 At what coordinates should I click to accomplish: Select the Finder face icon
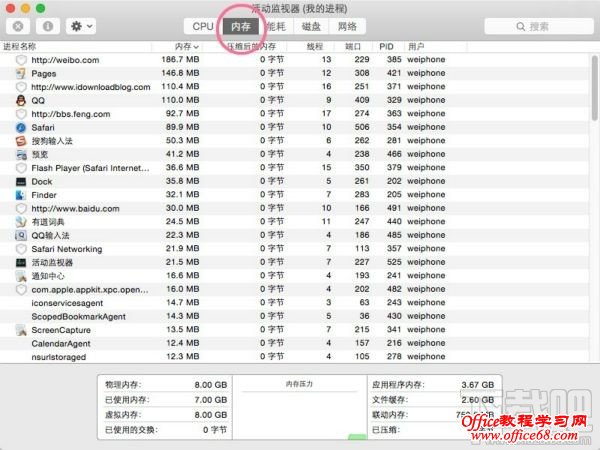click(21, 195)
